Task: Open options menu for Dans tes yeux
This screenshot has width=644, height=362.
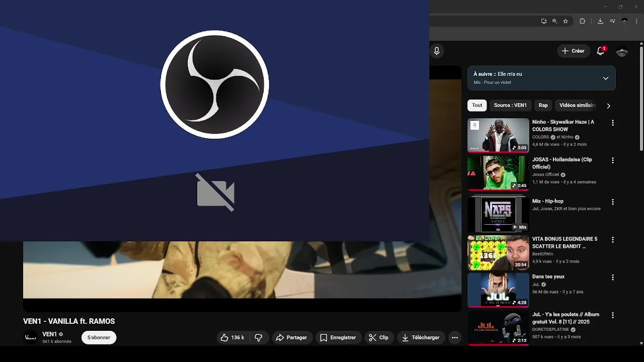Action: point(613,278)
